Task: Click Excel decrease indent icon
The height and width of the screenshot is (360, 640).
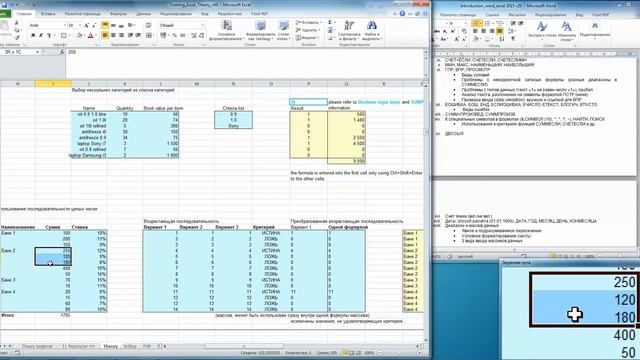Action: click(130, 36)
